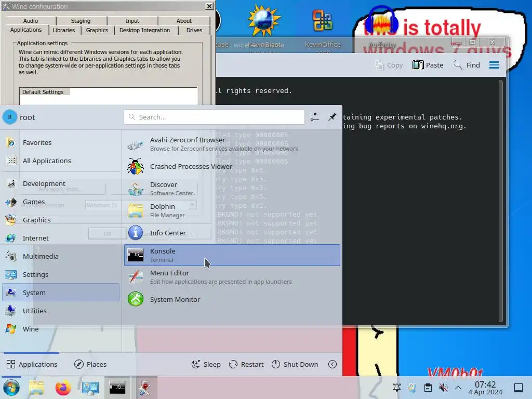532x399 pixels.
Task: Show All Applications category
Action: pyautogui.click(x=61, y=161)
